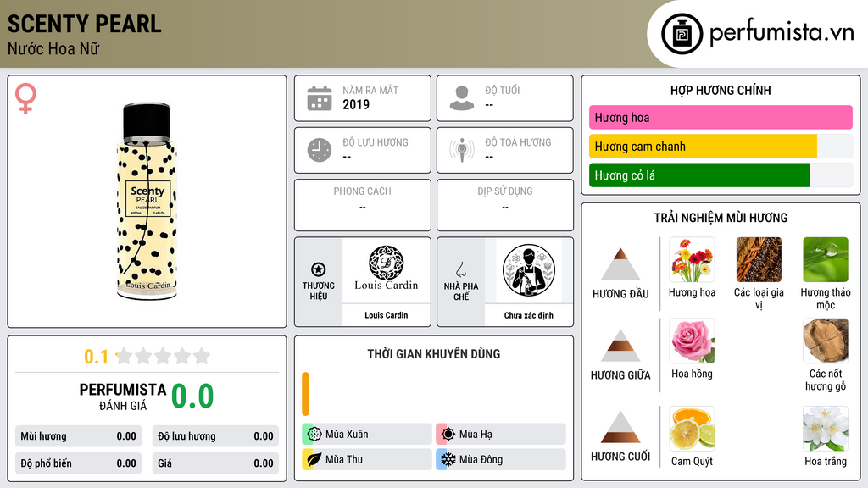Click the Mùa Thu season label
The width and height of the screenshot is (868, 488).
point(344,459)
